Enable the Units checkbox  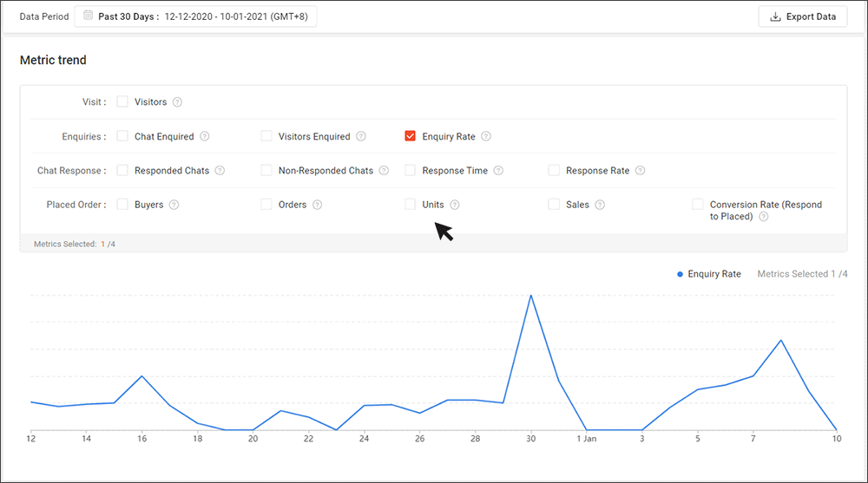(x=411, y=204)
